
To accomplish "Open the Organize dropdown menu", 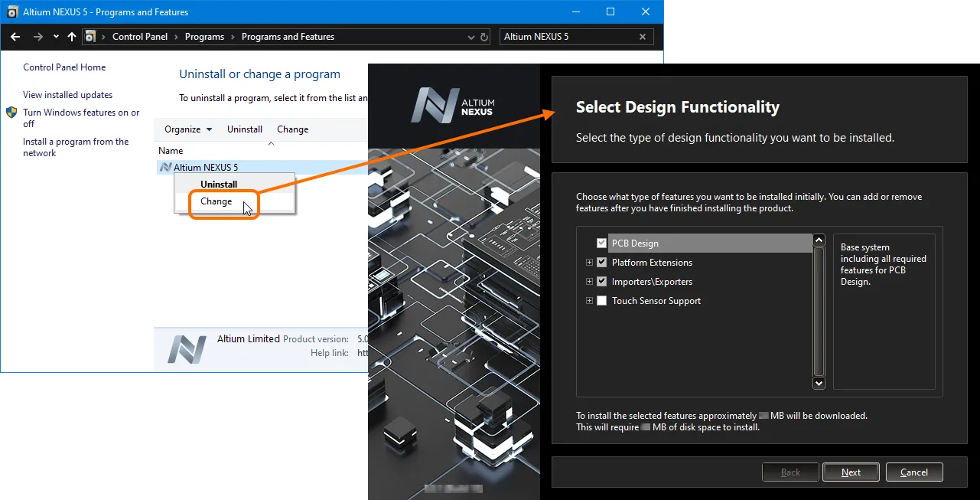I will [188, 129].
